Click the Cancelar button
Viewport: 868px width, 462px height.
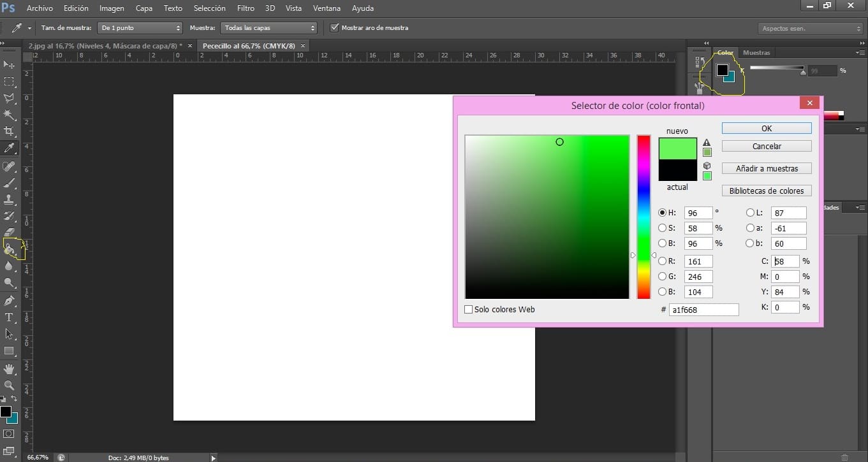(x=767, y=147)
